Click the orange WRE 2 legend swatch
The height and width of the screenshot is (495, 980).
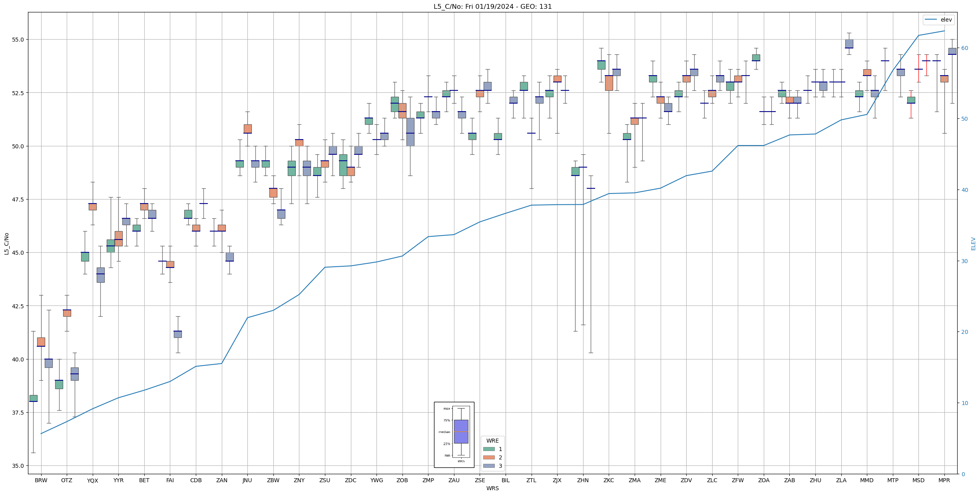[x=488, y=457]
